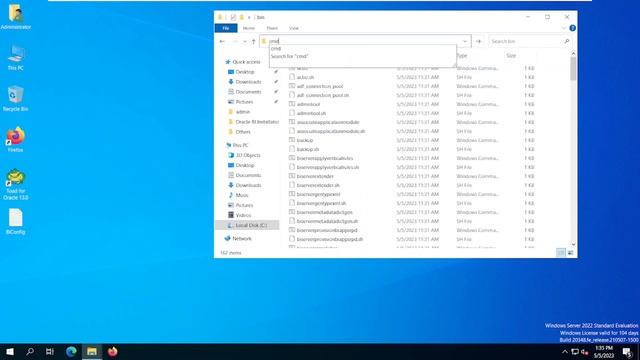
Task: Choose Search for "cmd" suggestion
Action: coord(362,56)
